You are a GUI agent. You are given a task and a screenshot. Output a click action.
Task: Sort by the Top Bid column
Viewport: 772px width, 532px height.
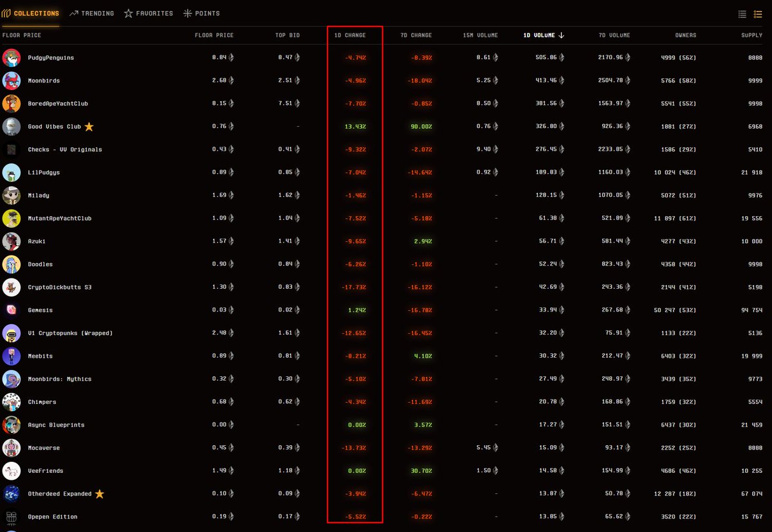[288, 35]
